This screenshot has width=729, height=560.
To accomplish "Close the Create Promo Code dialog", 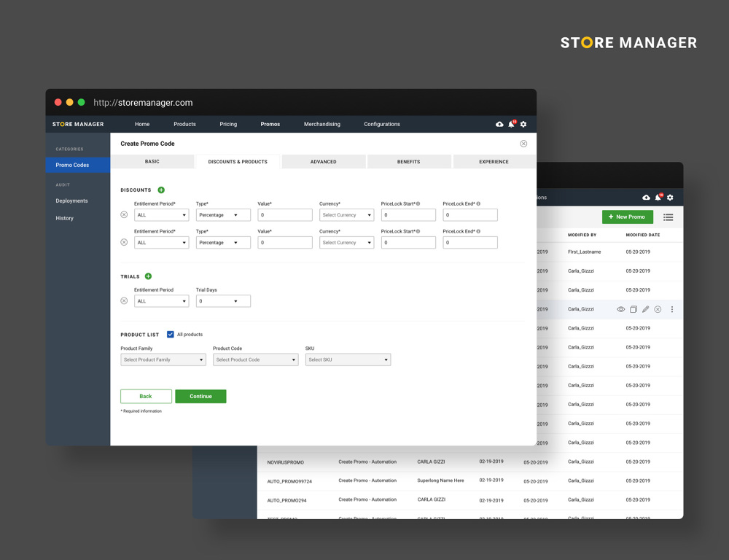I will (523, 144).
